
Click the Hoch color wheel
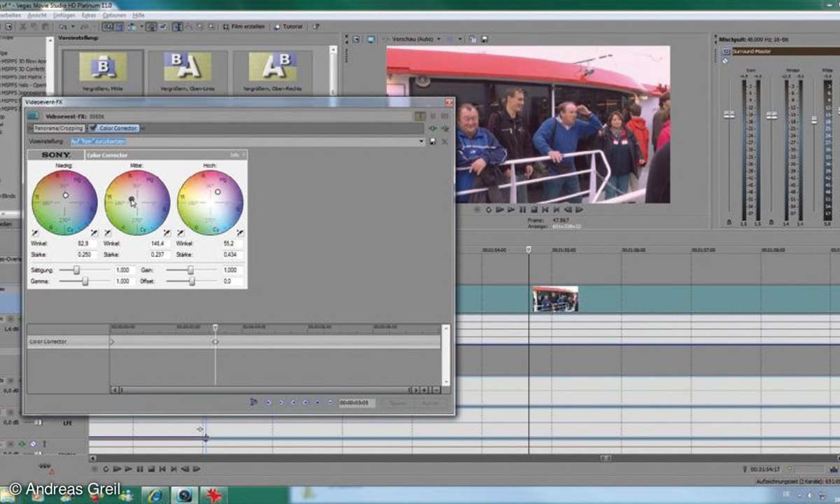pos(210,202)
